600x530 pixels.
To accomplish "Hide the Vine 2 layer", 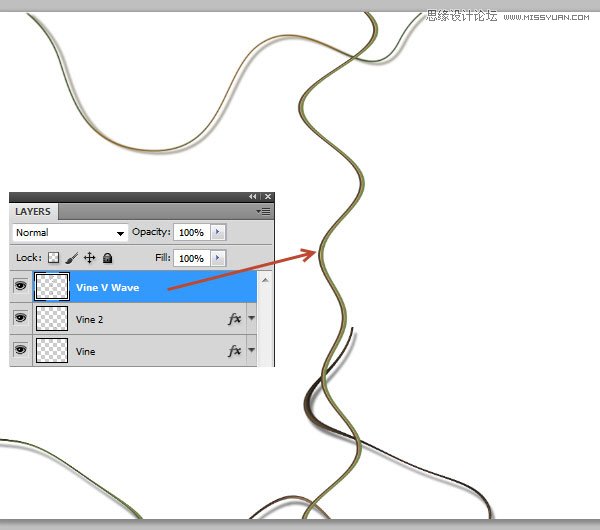I will [21, 318].
